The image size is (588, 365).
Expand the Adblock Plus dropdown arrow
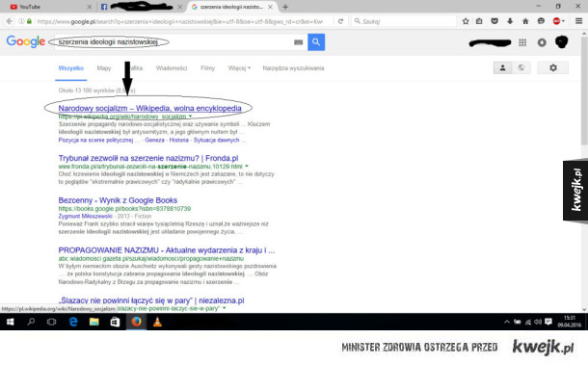click(563, 21)
